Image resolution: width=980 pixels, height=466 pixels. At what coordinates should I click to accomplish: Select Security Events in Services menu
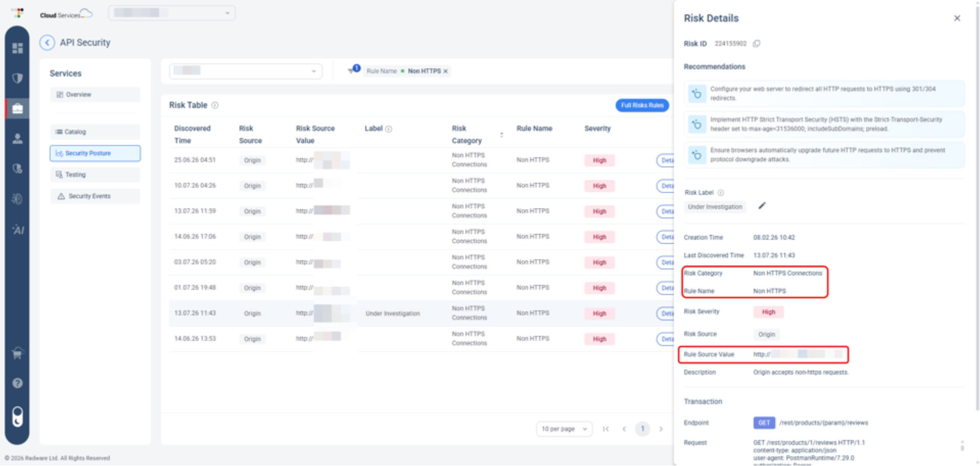95,196
